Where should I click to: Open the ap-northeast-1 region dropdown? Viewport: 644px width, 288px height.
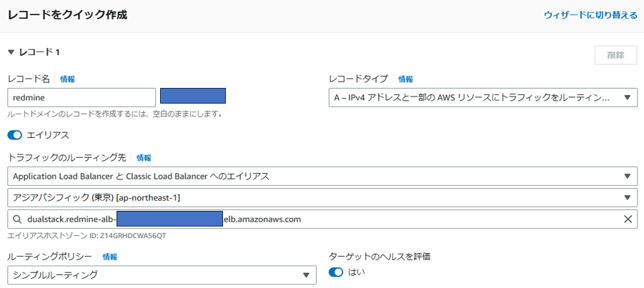coord(322,198)
